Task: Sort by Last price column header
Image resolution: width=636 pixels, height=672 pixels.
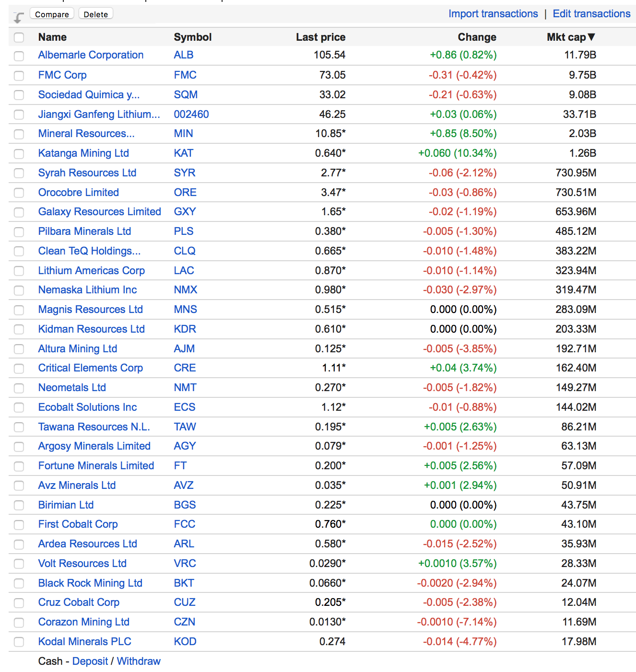Action: (x=320, y=37)
